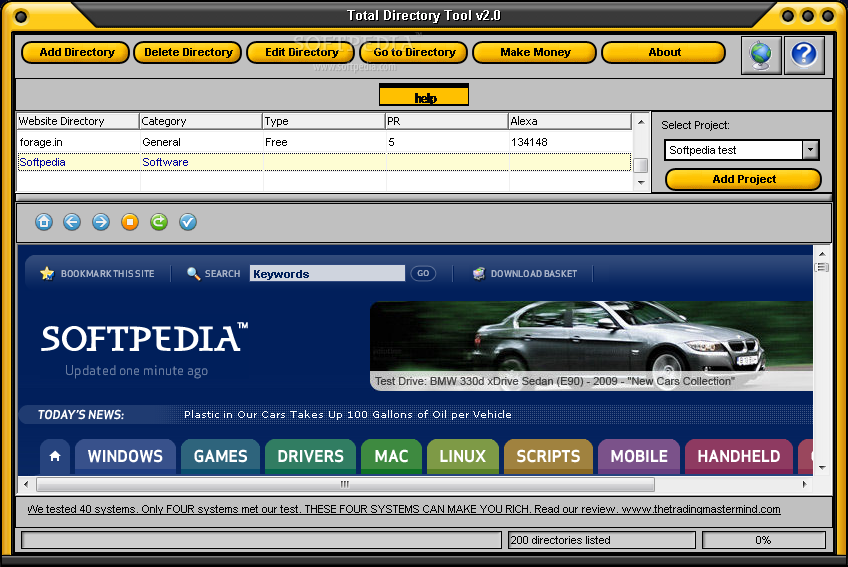This screenshot has height=567, width=848.
Task: Click the DOWNLOAD BASKET link text
Action: pyautogui.click(x=534, y=274)
